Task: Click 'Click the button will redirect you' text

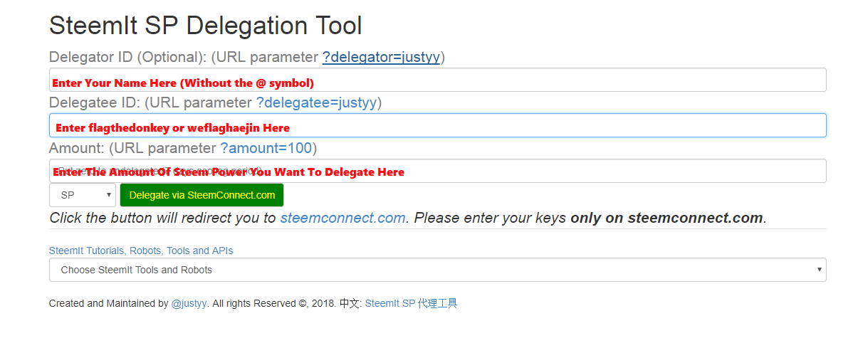Action: (x=162, y=218)
